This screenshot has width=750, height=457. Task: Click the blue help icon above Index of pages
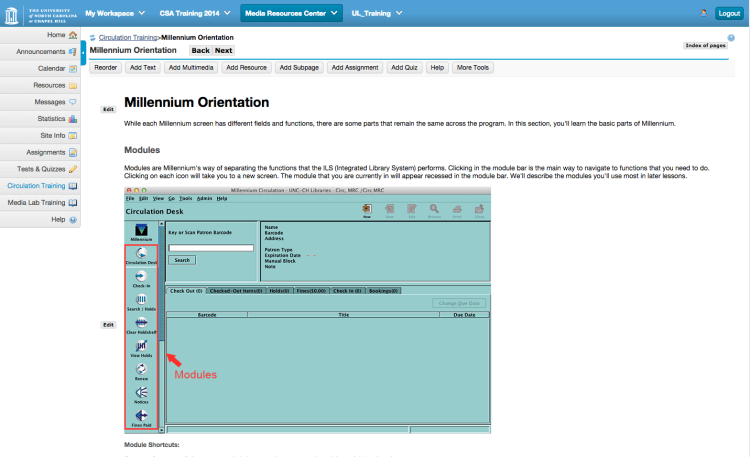pyautogui.click(x=731, y=37)
